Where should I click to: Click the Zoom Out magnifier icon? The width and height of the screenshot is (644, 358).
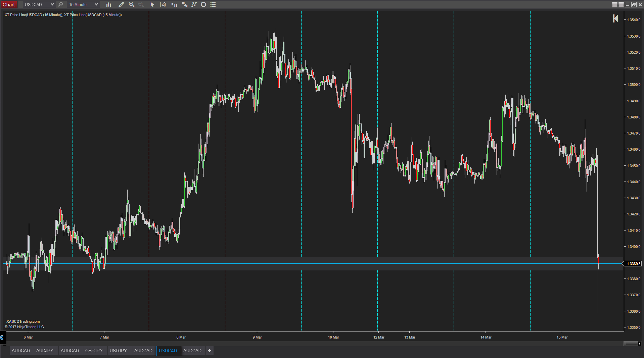click(x=141, y=4)
